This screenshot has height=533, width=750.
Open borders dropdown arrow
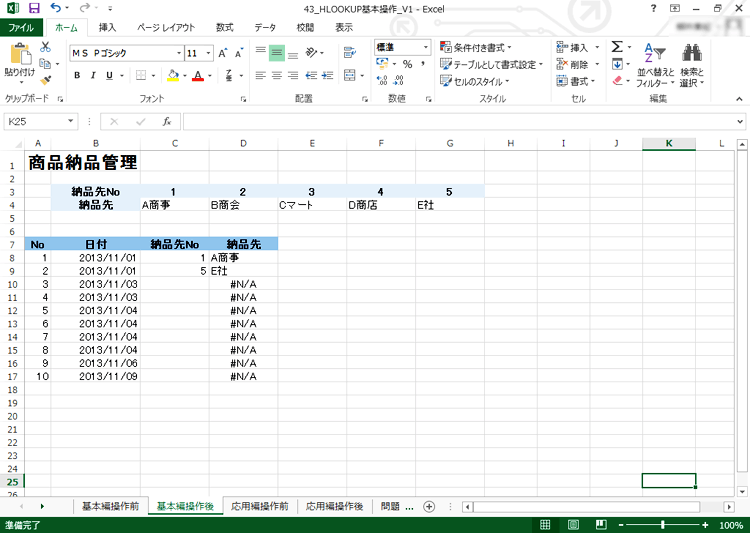(153, 75)
